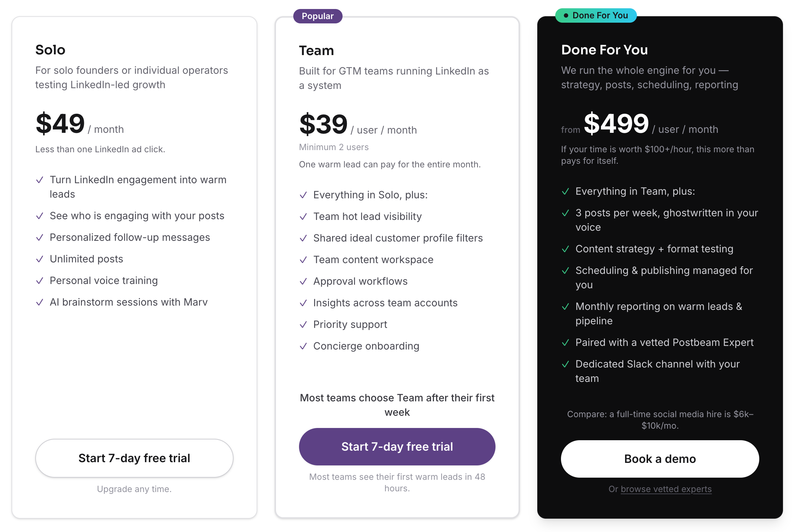Click the green dot in the Done For You badge
The image size is (801, 532).
pos(566,15)
